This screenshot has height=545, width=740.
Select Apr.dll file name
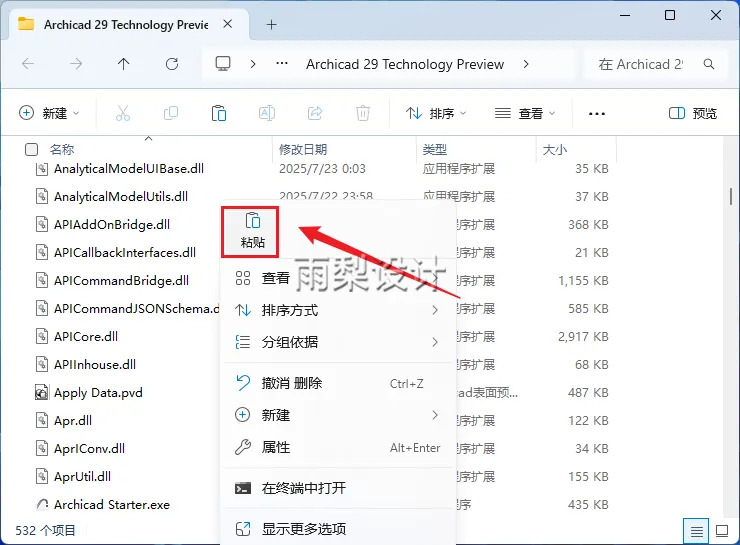pyautogui.click(x=73, y=420)
